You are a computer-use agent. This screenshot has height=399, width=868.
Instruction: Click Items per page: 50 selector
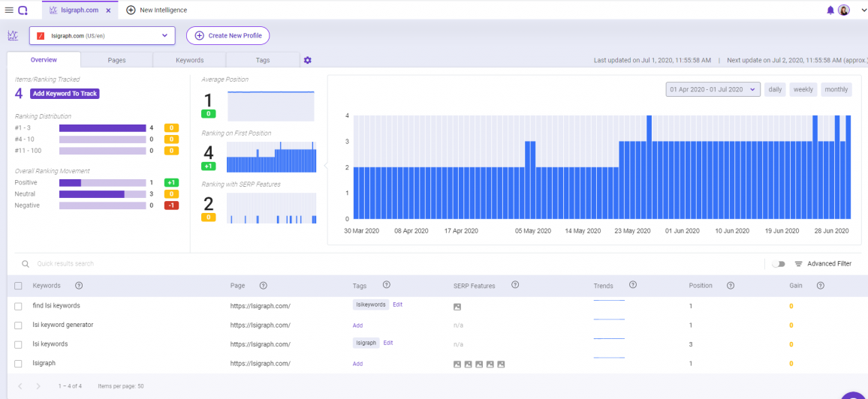pyautogui.click(x=121, y=386)
